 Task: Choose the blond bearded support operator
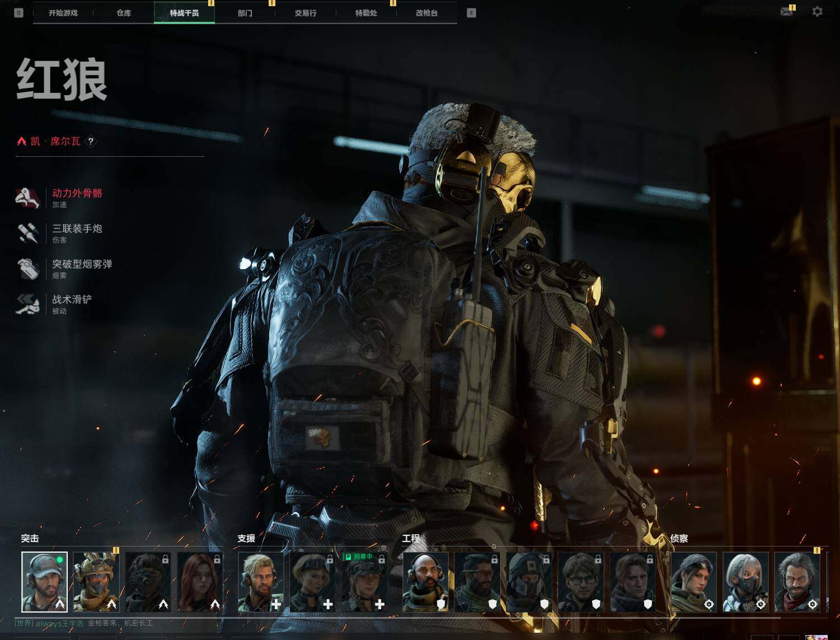261,582
